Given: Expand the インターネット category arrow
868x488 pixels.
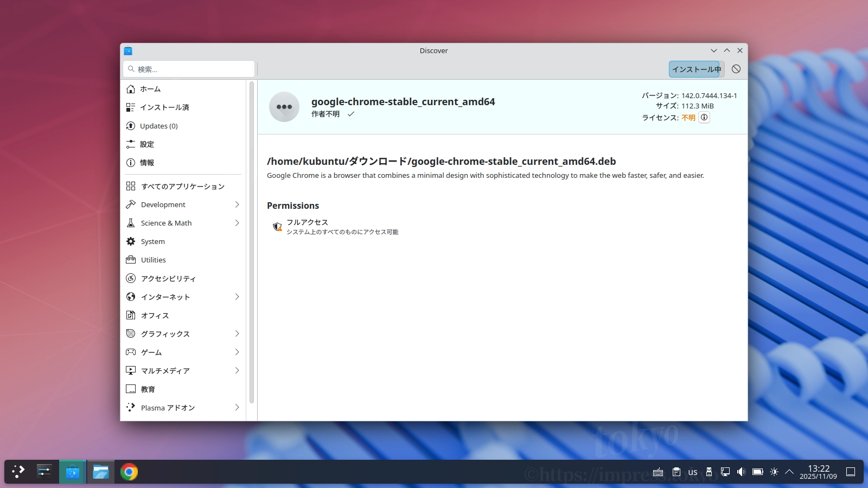Looking at the screenshot, I should pyautogui.click(x=237, y=297).
